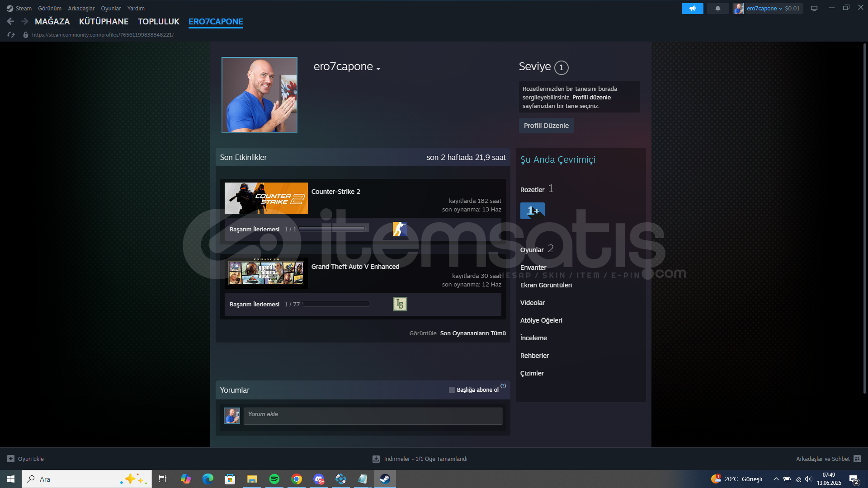Click the volume speaker icon in tray
The height and width of the screenshot is (488, 868).
(x=808, y=479)
